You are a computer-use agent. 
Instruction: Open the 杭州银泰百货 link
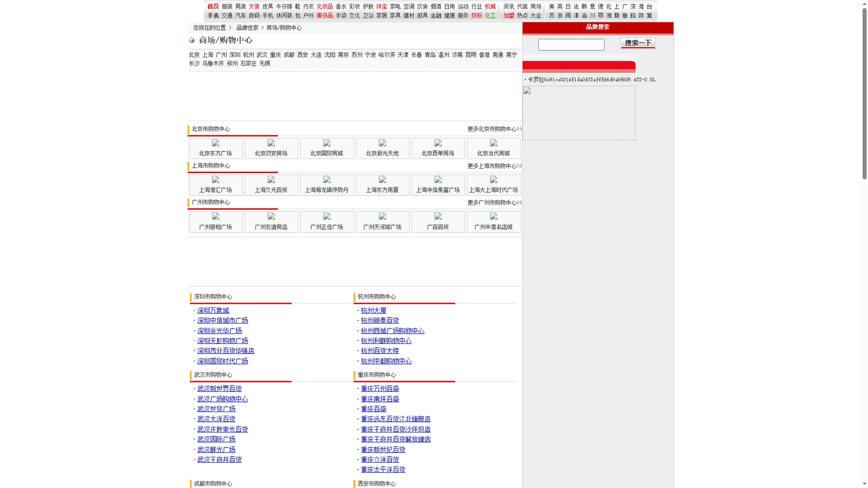pos(380,321)
